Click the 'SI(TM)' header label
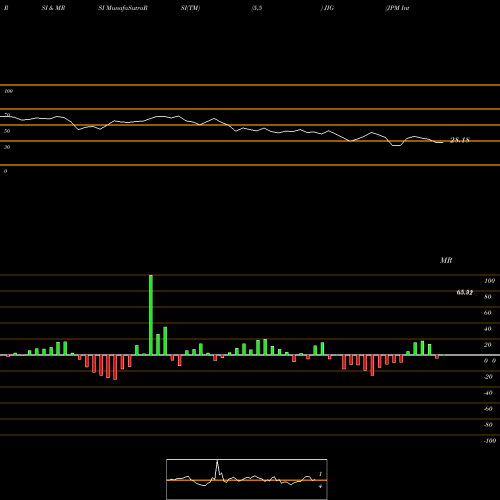This screenshot has width=500, height=500. point(190,8)
